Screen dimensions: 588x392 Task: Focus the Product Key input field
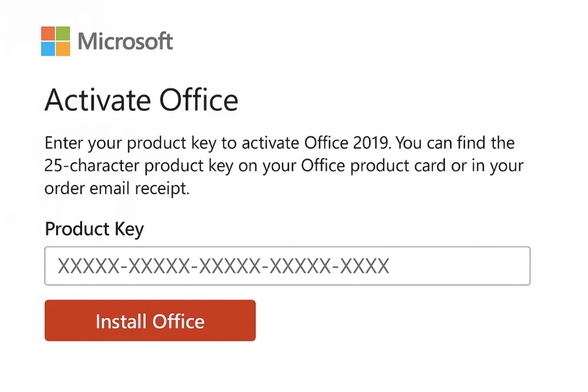(x=287, y=266)
